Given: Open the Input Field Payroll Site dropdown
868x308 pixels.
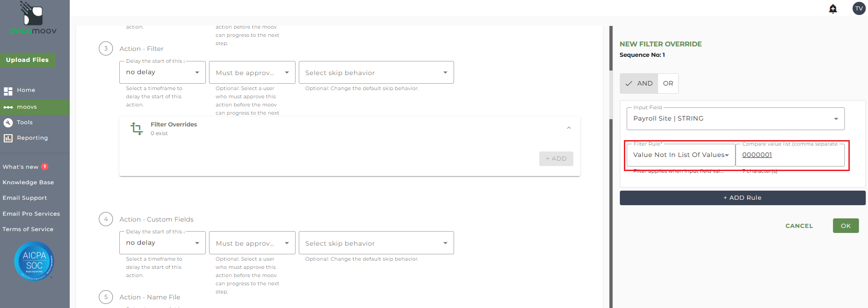Looking at the screenshot, I should point(735,119).
